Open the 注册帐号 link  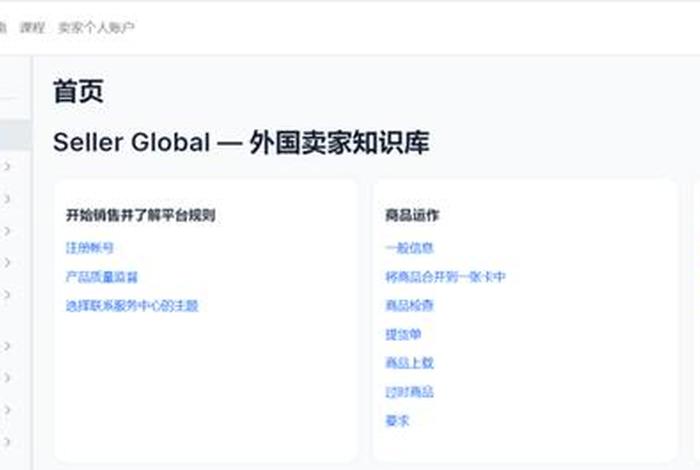[x=90, y=248]
